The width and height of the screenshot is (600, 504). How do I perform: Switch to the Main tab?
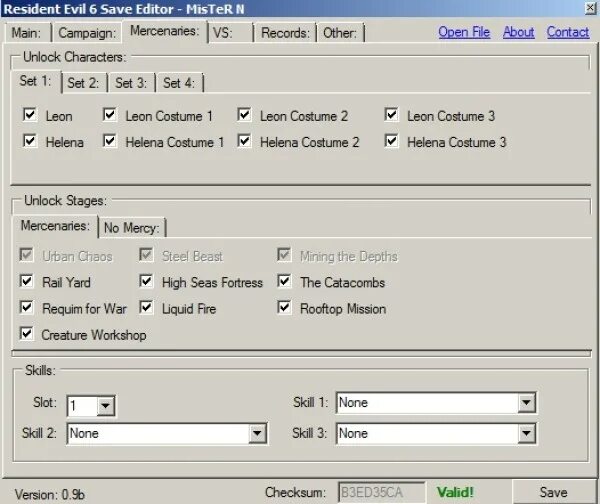tap(27, 33)
